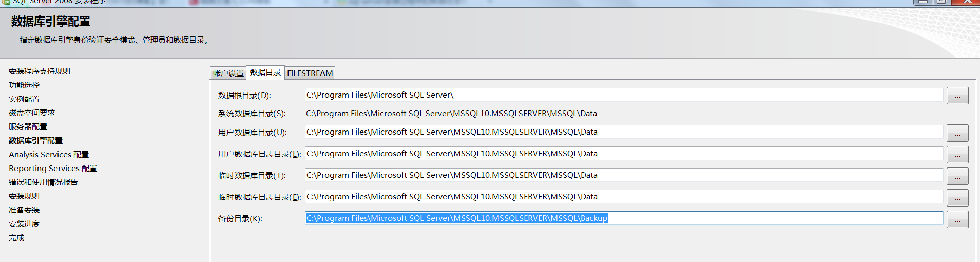Select 数据库引擎配置 step in sidebar
The width and height of the screenshot is (980, 262).
(35, 141)
